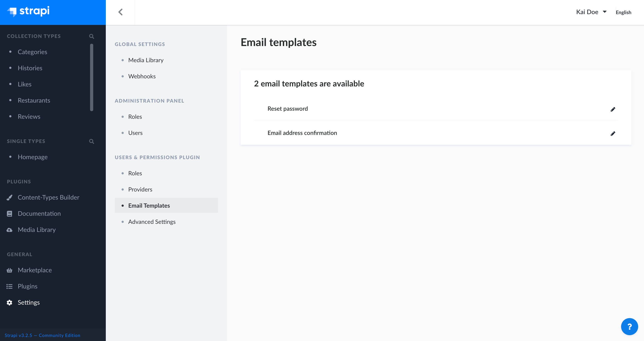
Task: Navigate to Providers settings page
Action: coord(140,189)
